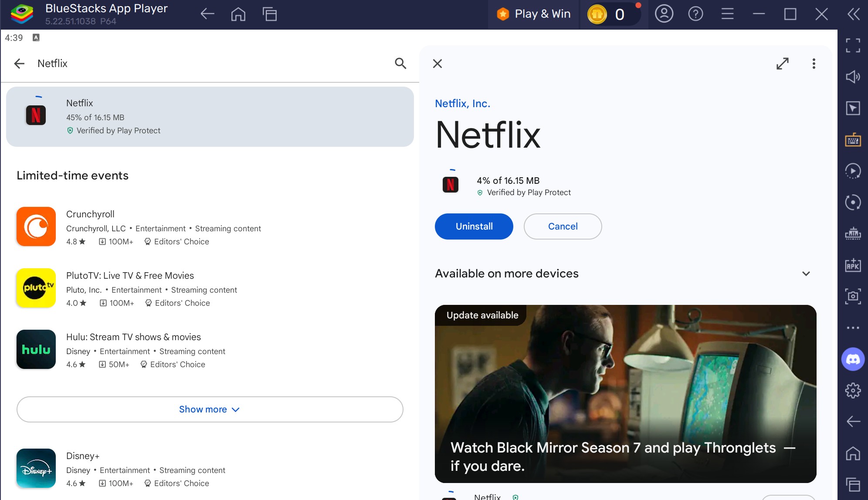The width and height of the screenshot is (868, 500).
Task: Open the Disney+ app listing
Action: 210,469
